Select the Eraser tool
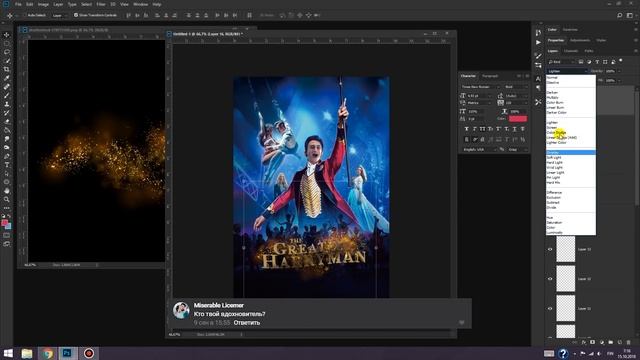The image size is (640, 360). pyautogui.click(x=7, y=122)
